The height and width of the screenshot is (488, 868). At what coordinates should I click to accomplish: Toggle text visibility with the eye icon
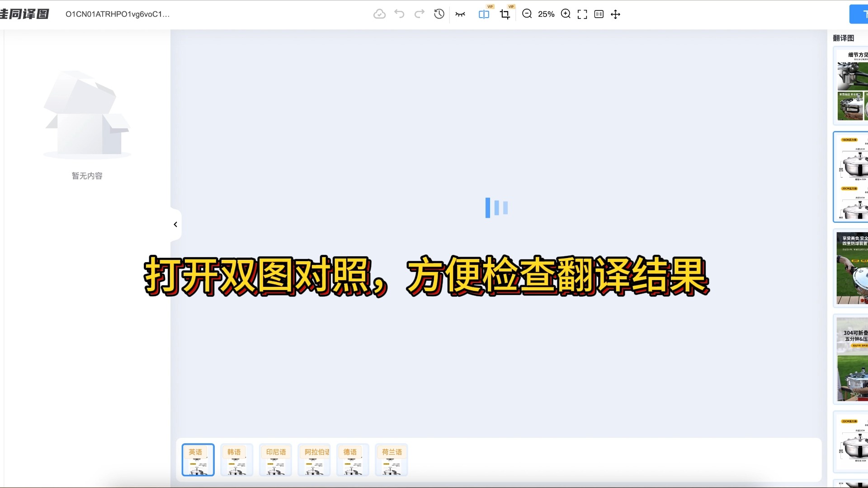click(460, 14)
